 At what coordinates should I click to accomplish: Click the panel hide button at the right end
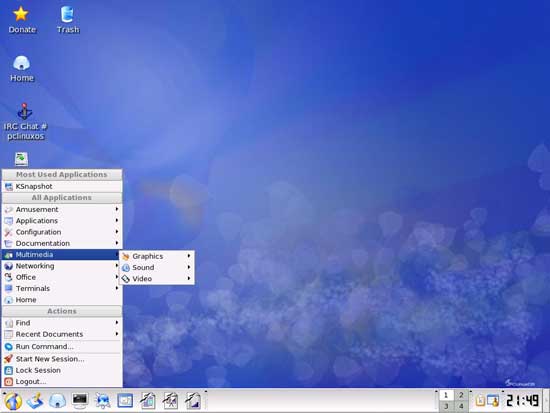point(546,401)
